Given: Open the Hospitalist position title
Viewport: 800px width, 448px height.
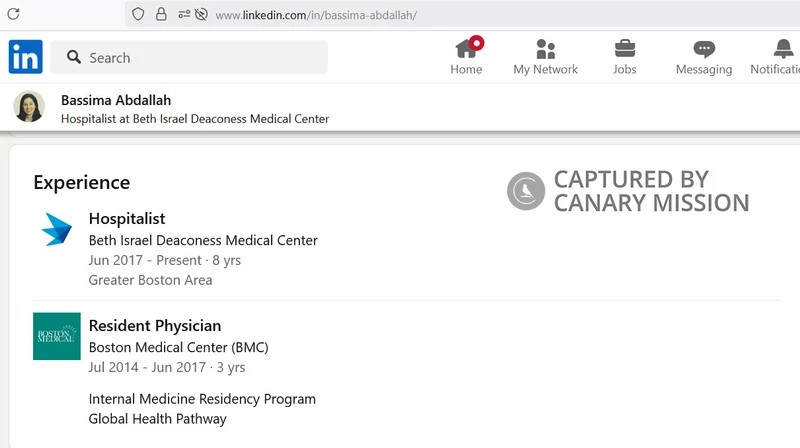Looking at the screenshot, I should (127, 218).
